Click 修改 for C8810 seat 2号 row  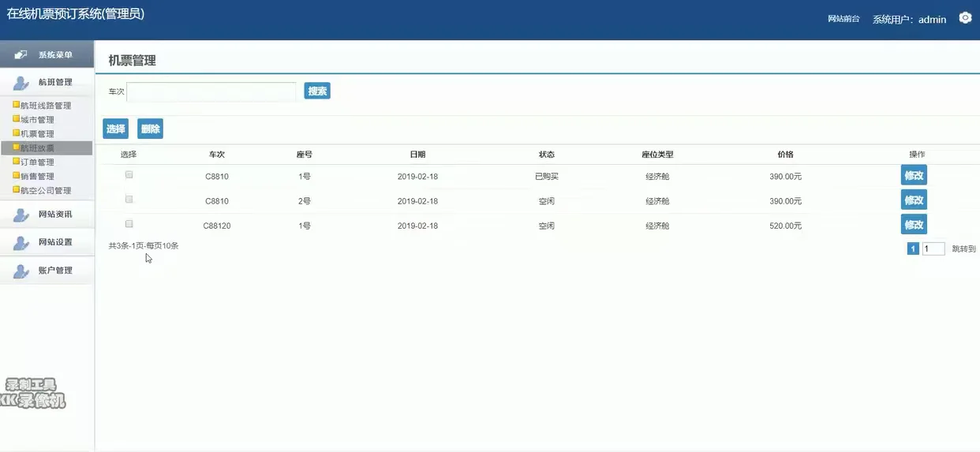pos(914,200)
